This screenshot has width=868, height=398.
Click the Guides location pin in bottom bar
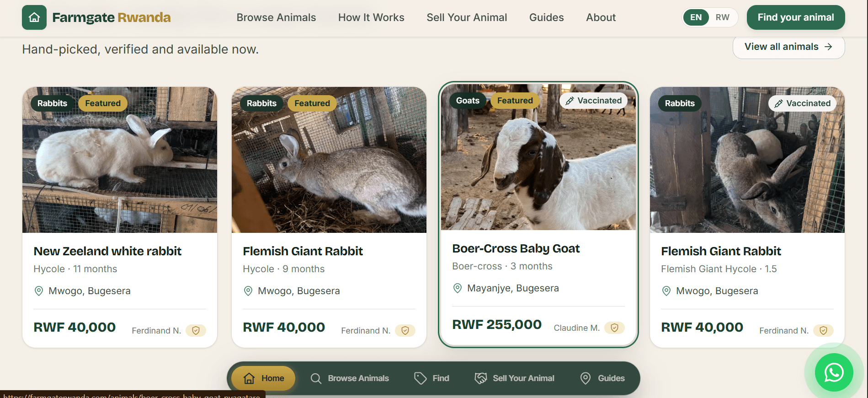tap(586, 378)
